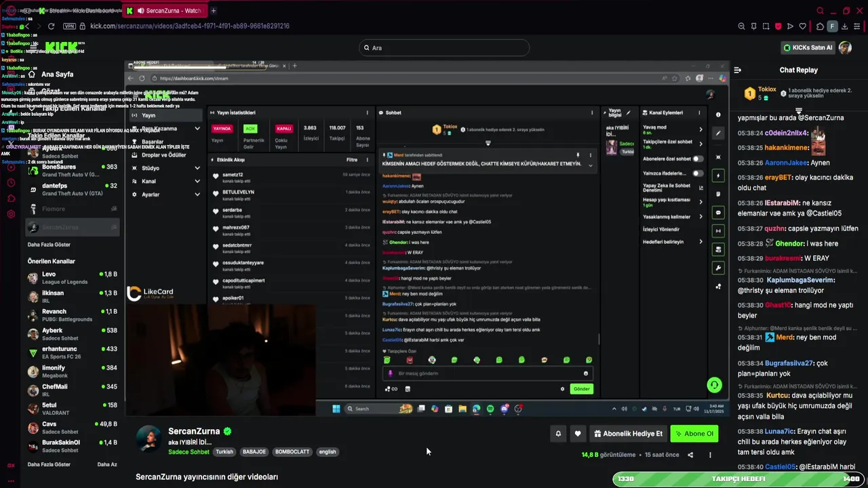The width and height of the screenshot is (868, 488).
Task: Click the wrench tools icon in dashboard right rail
Action: (x=718, y=268)
